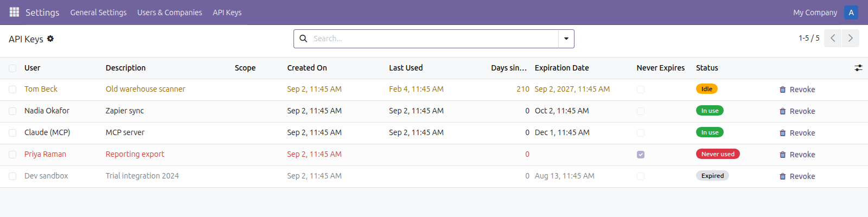Open user avatar A menu
868x217 pixels.
point(851,12)
